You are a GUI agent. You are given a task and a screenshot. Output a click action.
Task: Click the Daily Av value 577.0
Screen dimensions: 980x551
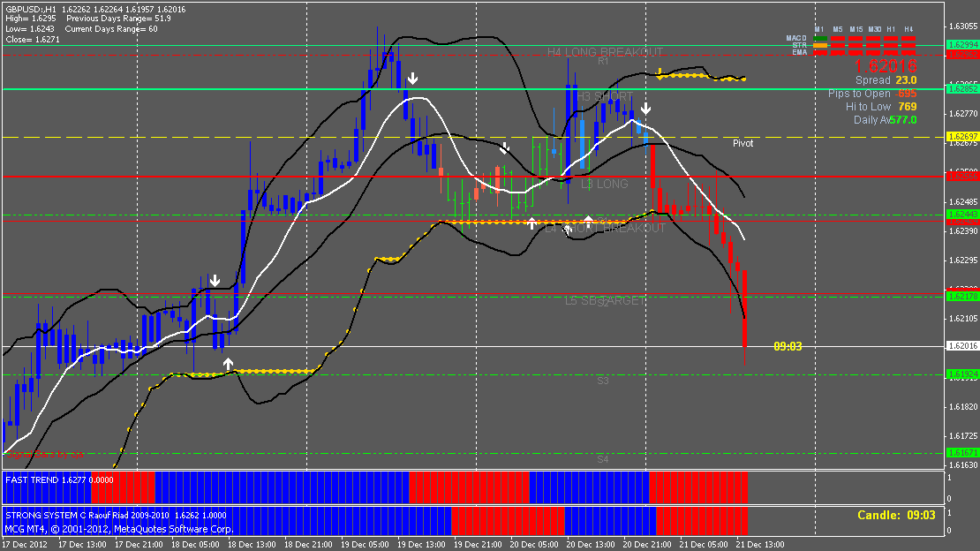click(x=902, y=120)
